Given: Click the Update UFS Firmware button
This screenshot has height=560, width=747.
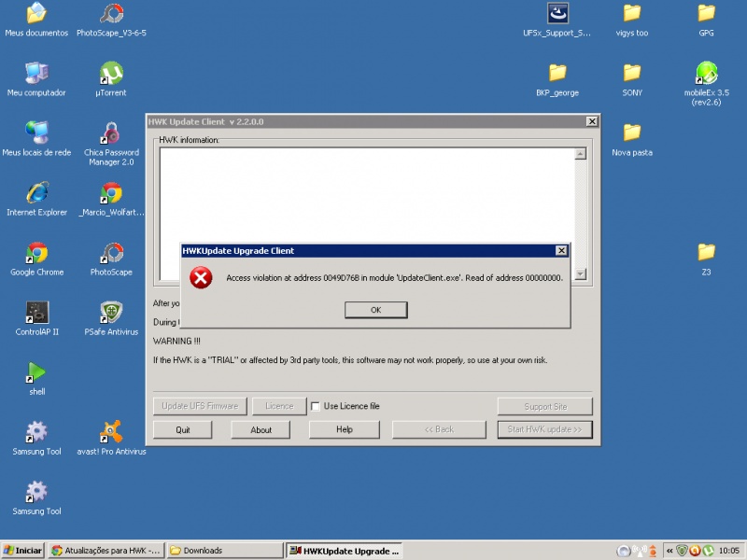Looking at the screenshot, I should pyautogui.click(x=200, y=406).
